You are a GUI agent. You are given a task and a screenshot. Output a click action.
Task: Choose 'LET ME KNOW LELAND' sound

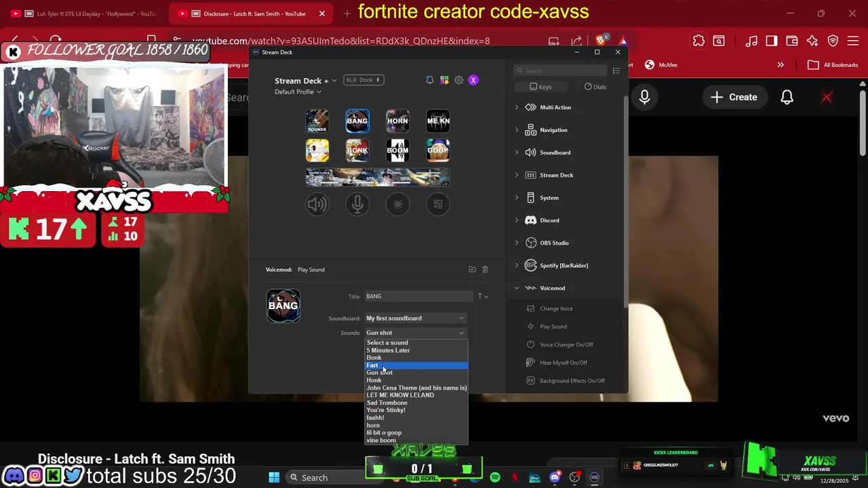pyautogui.click(x=416, y=395)
